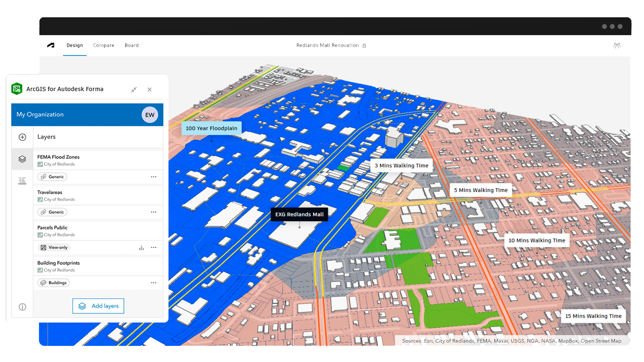The width and height of the screenshot is (644, 362).
Task: Switch to the Compare tab
Action: click(103, 45)
